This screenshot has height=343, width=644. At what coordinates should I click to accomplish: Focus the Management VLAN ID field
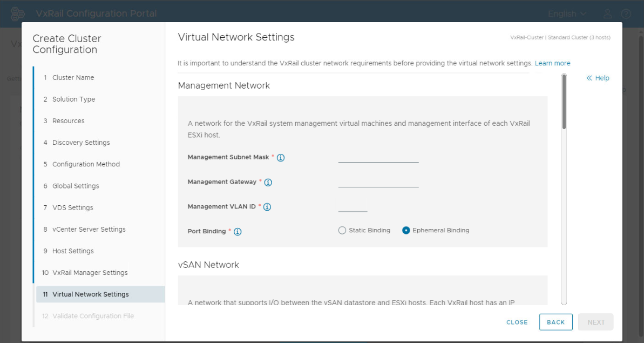tap(352, 207)
